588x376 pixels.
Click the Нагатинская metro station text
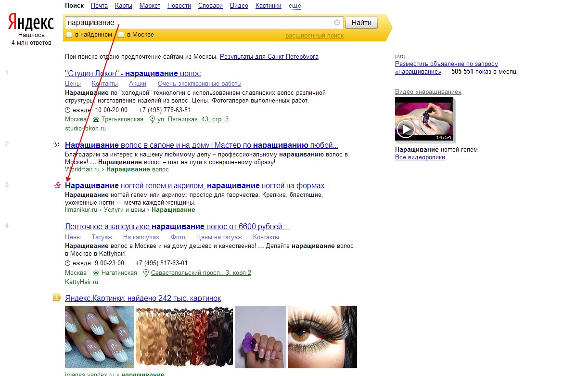click(119, 273)
